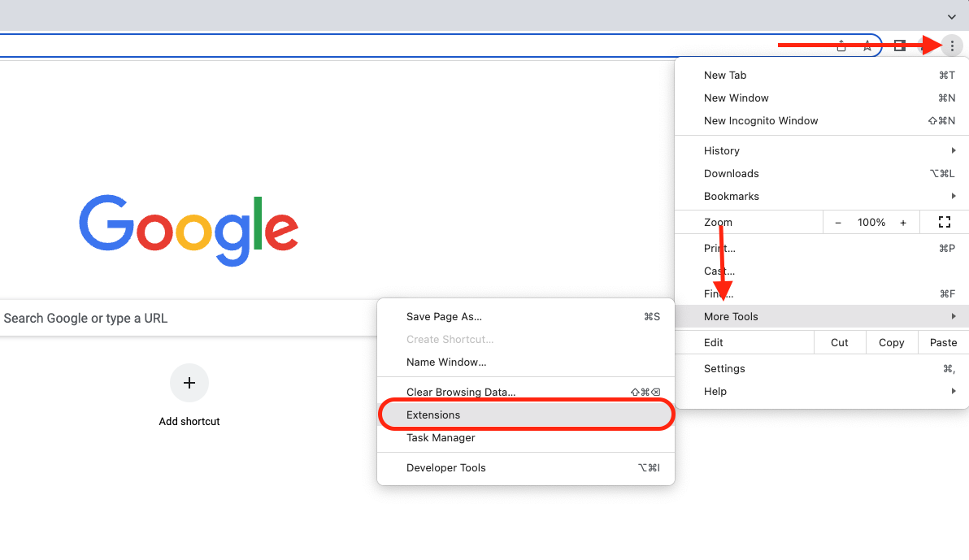Image resolution: width=969 pixels, height=560 pixels.
Task: Click the Edit label in menu
Action: coord(713,342)
